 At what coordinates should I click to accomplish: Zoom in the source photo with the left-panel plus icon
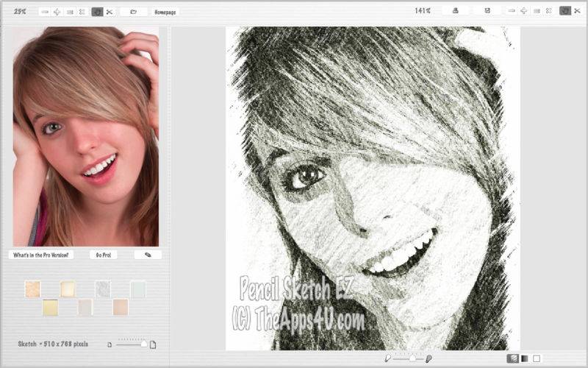click(57, 12)
